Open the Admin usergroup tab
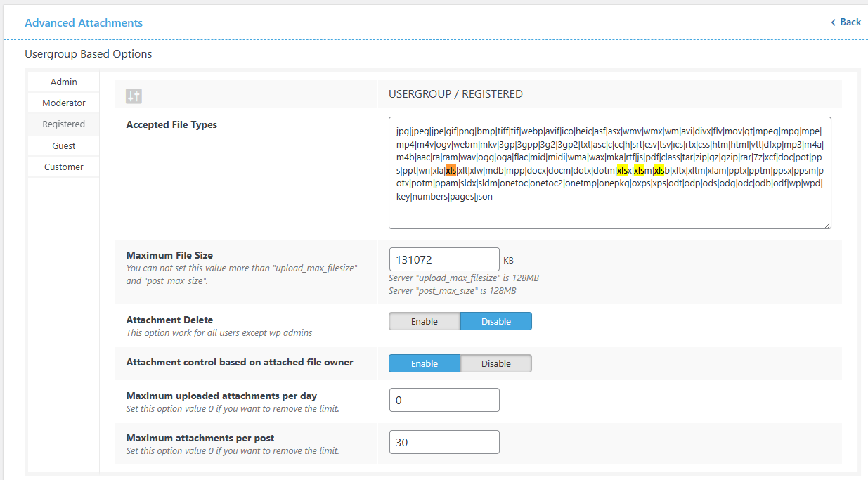This screenshot has width=868, height=480. [x=63, y=82]
